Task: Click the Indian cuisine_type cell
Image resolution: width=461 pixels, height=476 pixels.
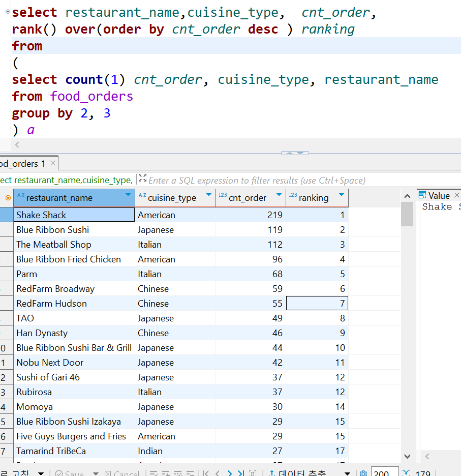Action: 175,451
